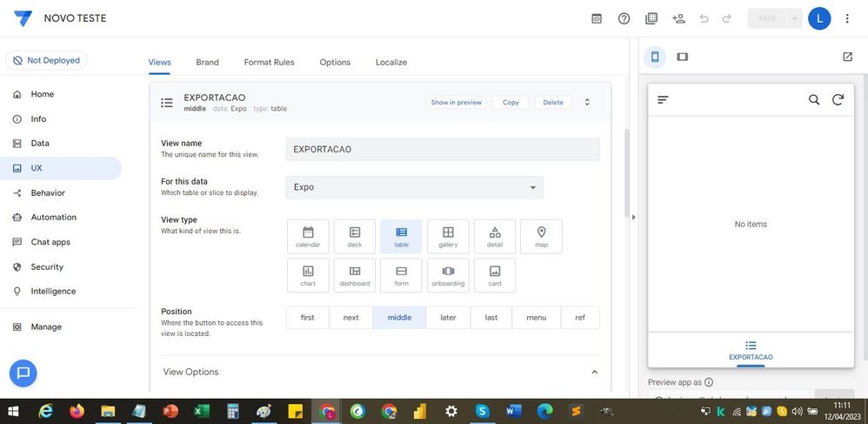Click the sync refresh icon in preview
The height and width of the screenshot is (424, 868).
point(838,100)
